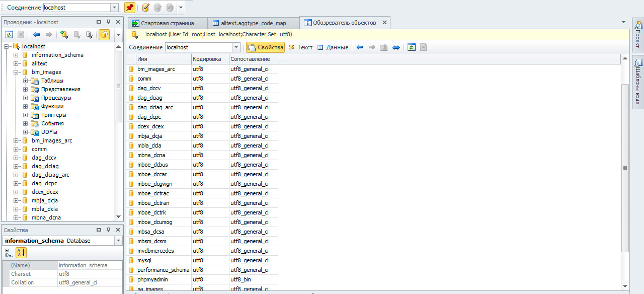Select the Функции folder in tree

pyautogui.click(x=52, y=106)
